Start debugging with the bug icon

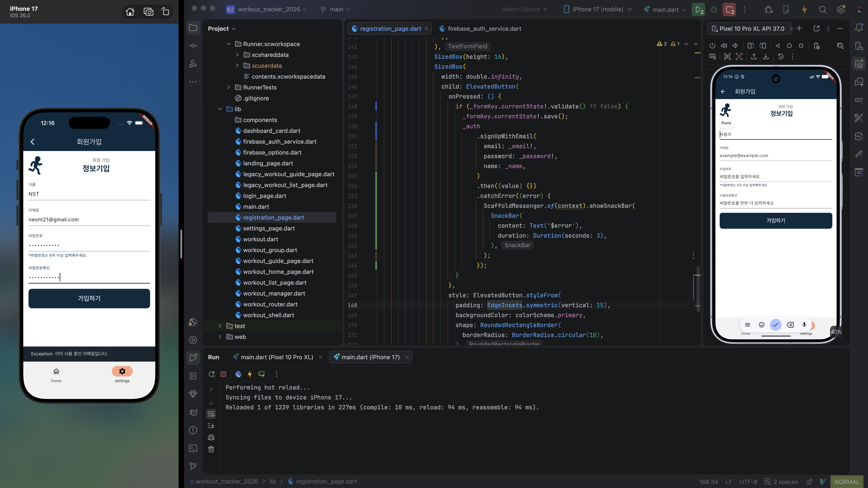click(x=714, y=9)
